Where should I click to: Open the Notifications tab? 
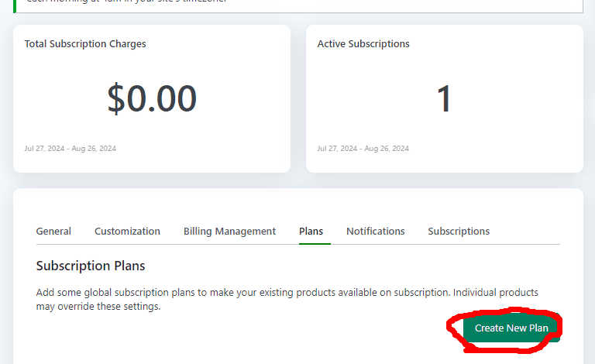tap(375, 231)
